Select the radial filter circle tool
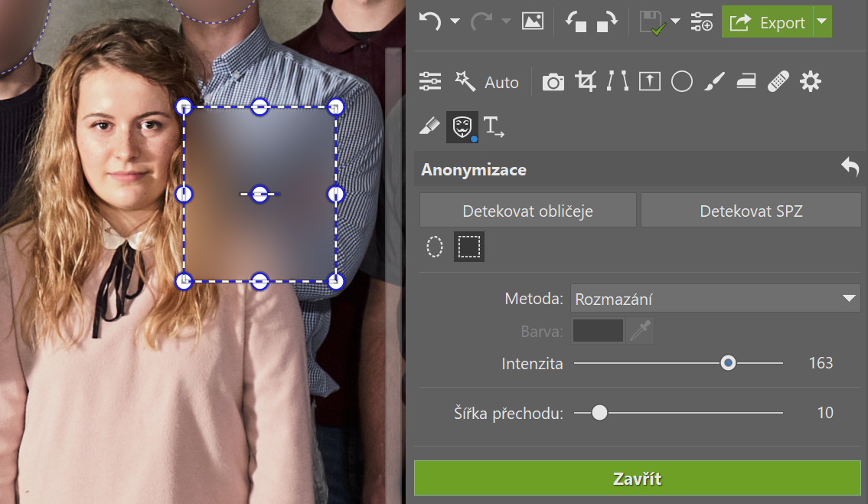 click(x=681, y=81)
